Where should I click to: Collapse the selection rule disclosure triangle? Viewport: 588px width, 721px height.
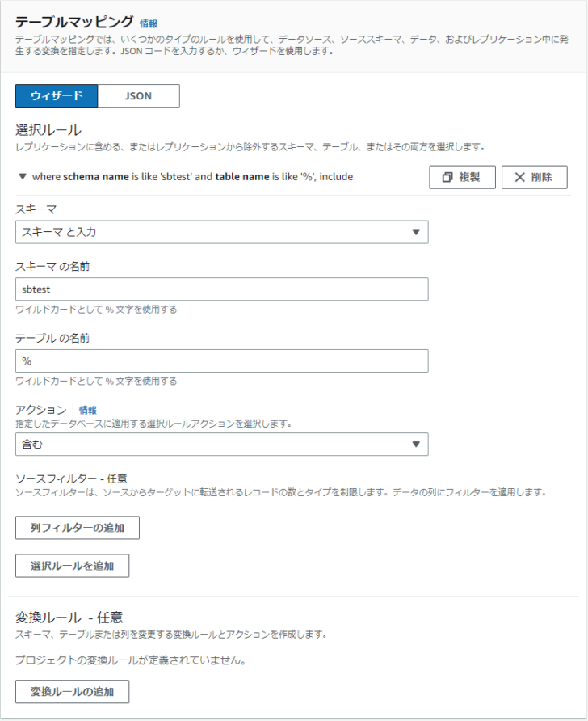pyautogui.click(x=21, y=176)
